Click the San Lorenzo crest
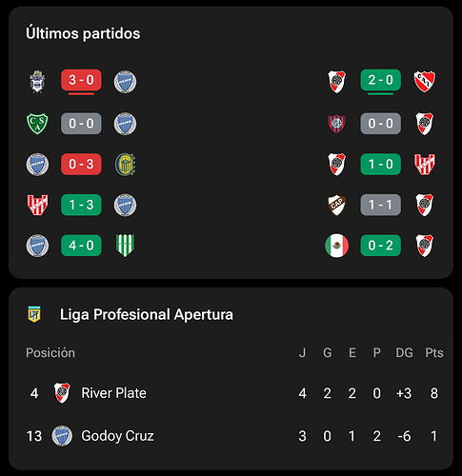This screenshot has height=476, width=462. [x=336, y=124]
